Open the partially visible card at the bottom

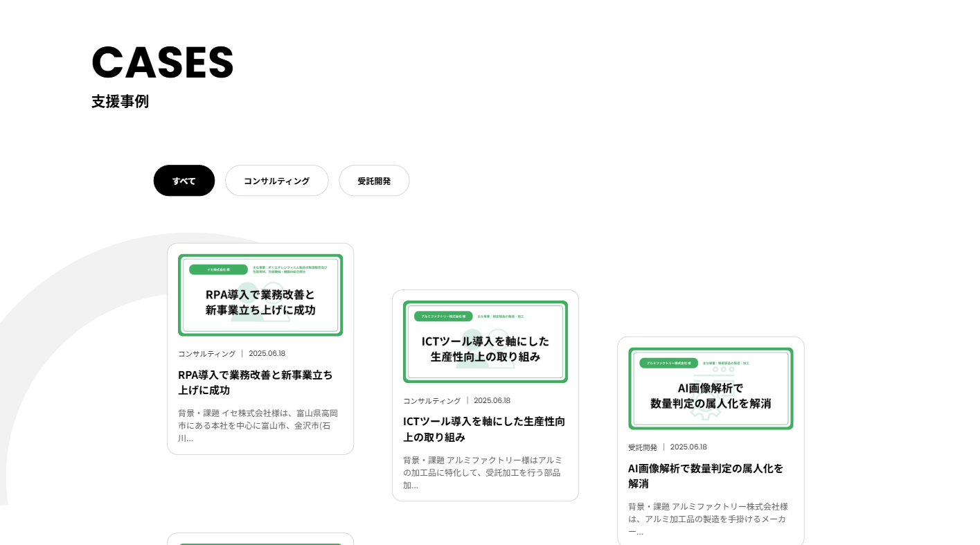[x=260, y=540]
